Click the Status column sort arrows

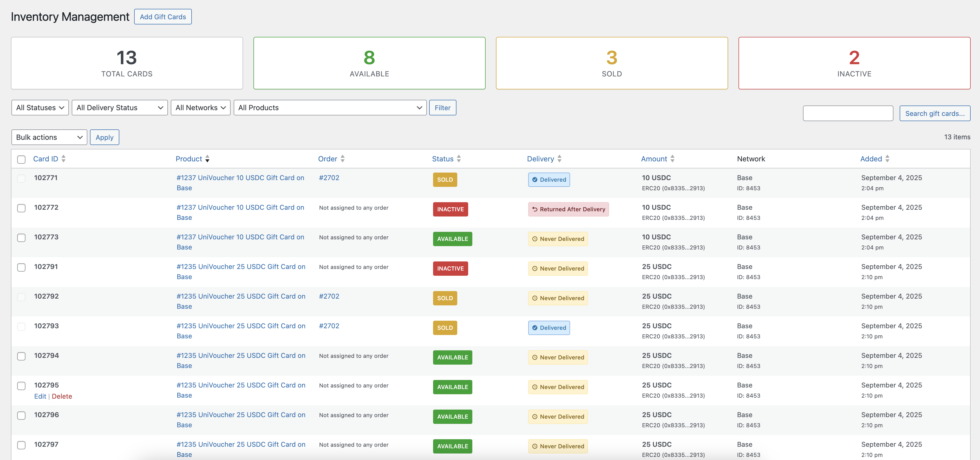point(459,159)
